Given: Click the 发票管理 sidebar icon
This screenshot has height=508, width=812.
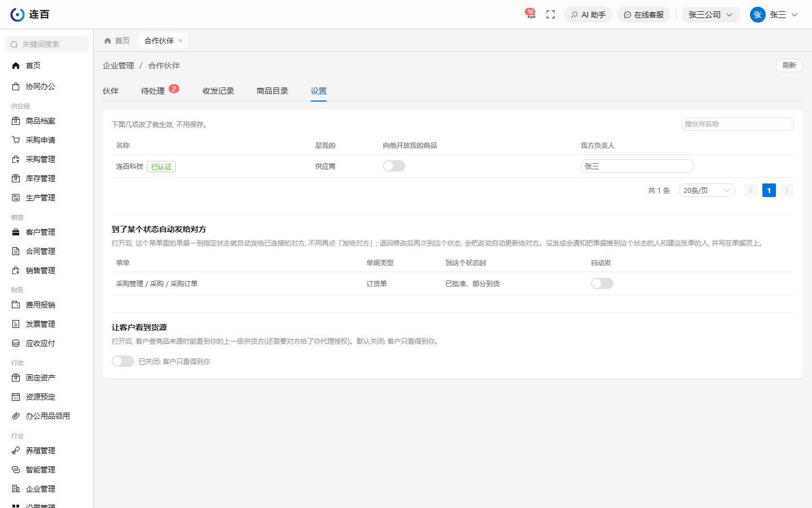Looking at the screenshot, I should coord(16,324).
